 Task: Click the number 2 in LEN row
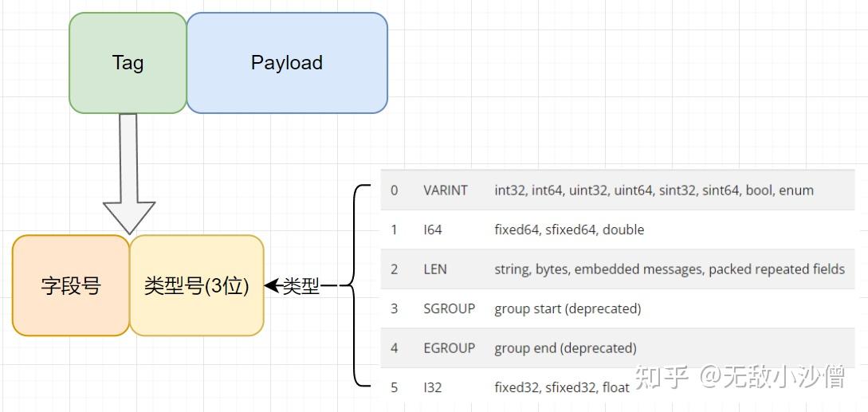(394, 269)
